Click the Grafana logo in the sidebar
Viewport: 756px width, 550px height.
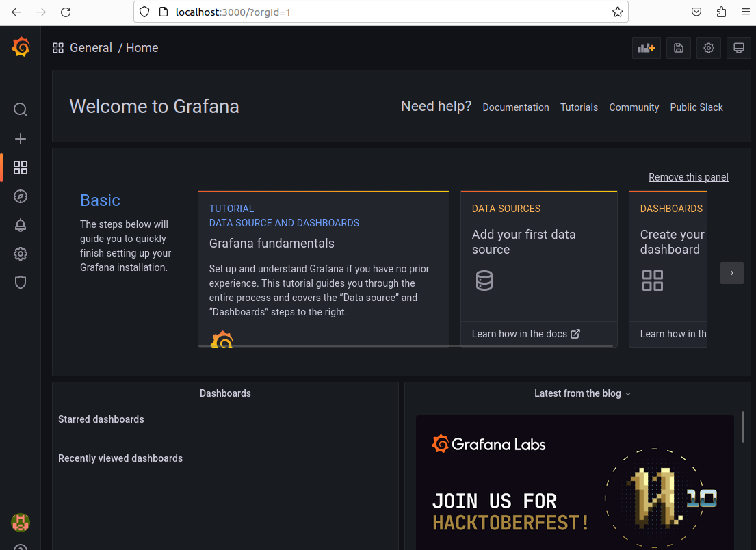click(x=21, y=47)
